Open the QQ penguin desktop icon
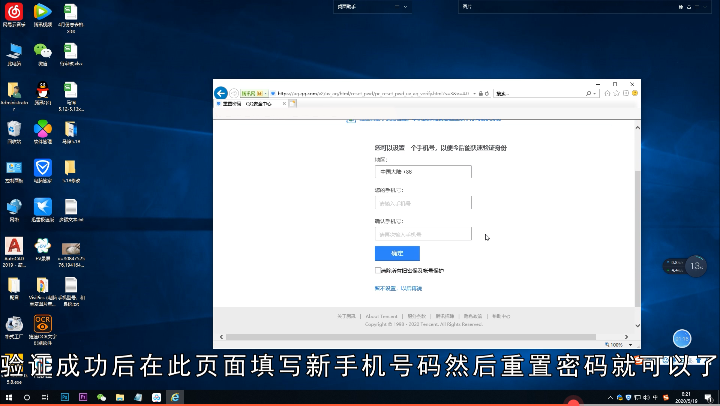Viewport: 720px width, 406px height. [42, 90]
